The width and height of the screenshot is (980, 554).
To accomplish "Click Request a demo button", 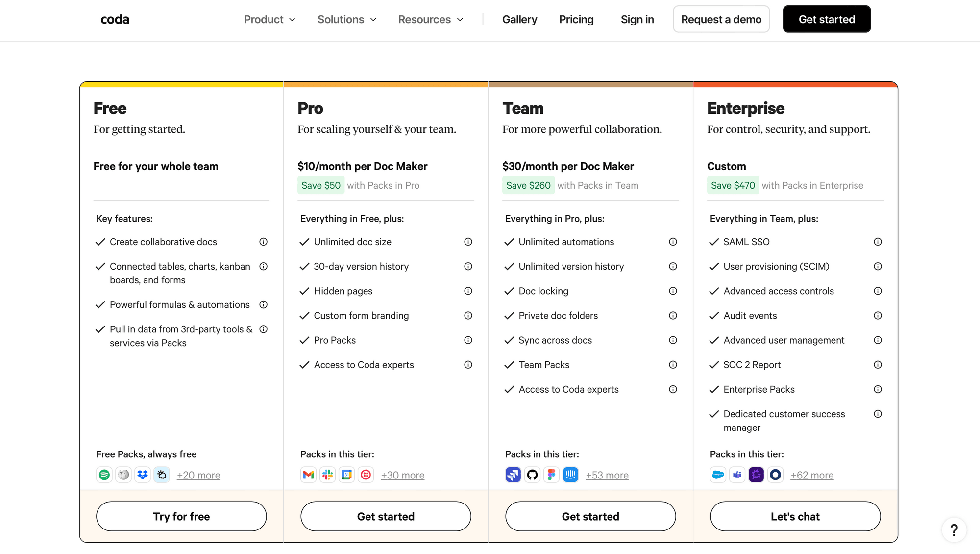I will click(721, 19).
